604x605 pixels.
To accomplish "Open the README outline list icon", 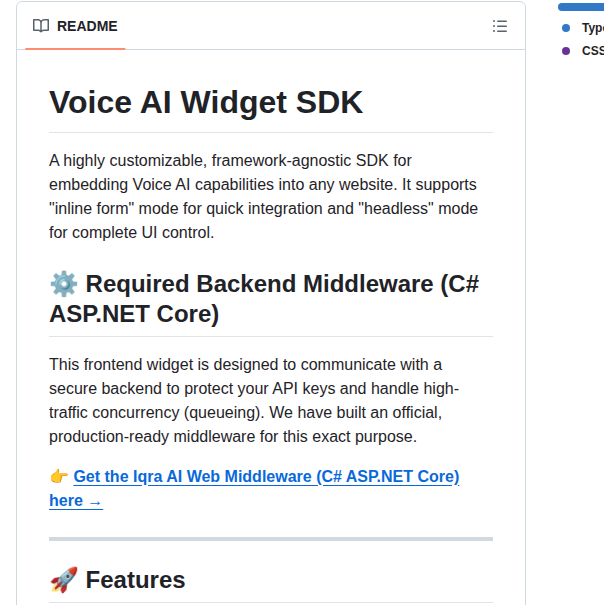I will tap(500, 26).
